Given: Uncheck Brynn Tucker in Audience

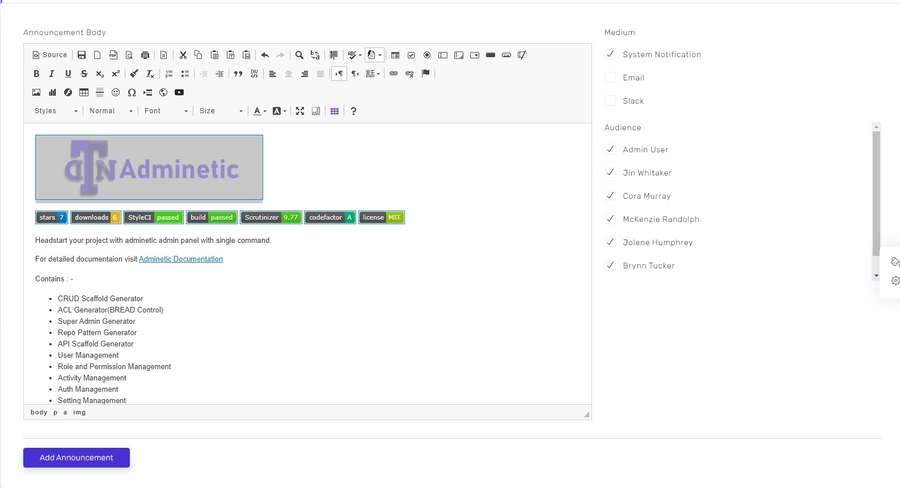Looking at the screenshot, I should tap(610, 265).
